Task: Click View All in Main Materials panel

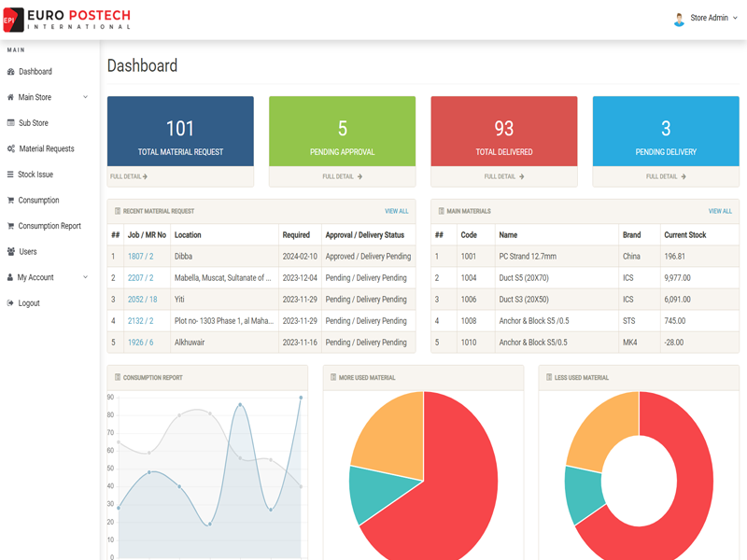Action: click(x=719, y=212)
